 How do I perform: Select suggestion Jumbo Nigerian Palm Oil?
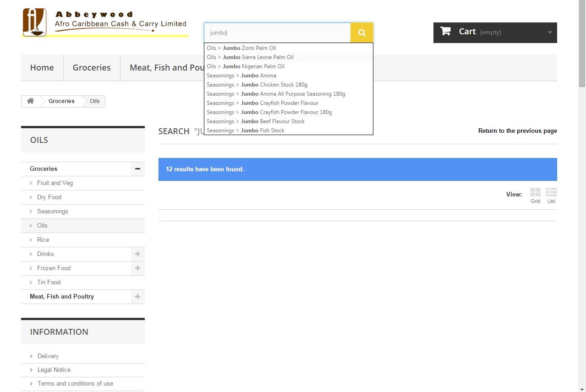pos(289,66)
